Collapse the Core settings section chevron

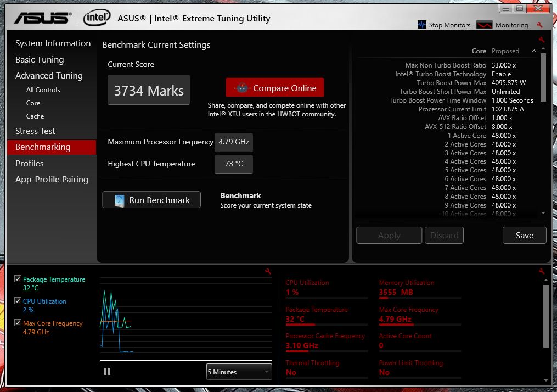pyautogui.click(x=534, y=51)
